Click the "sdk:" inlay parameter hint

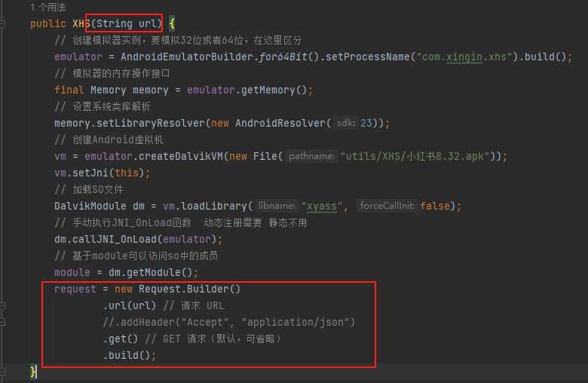coord(346,123)
